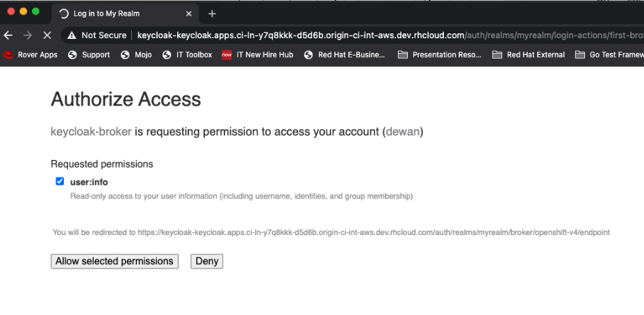Uncheck the user:info permission checkbox
Viewport: 644px width, 315px height.
click(x=60, y=181)
